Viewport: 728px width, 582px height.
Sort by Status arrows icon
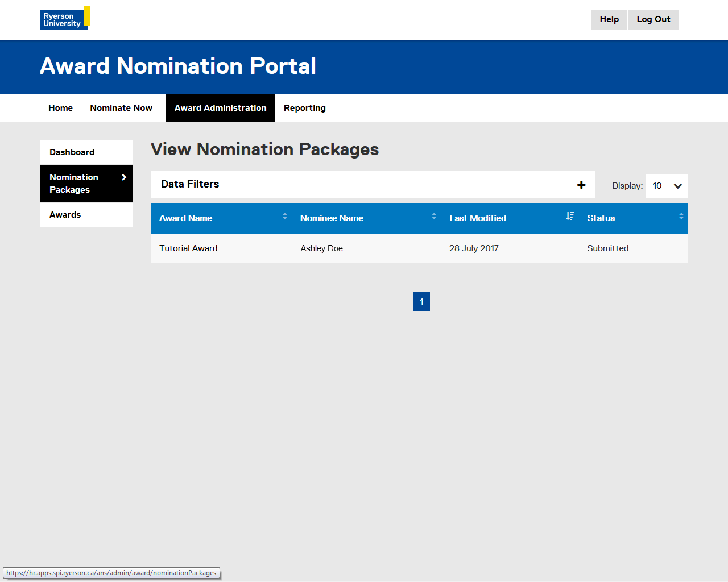click(x=681, y=216)
